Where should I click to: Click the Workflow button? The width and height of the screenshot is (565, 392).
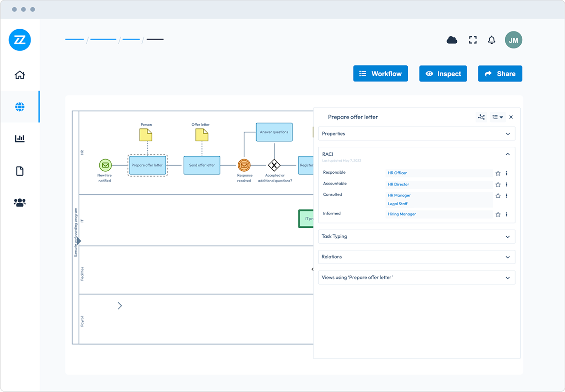380,73
